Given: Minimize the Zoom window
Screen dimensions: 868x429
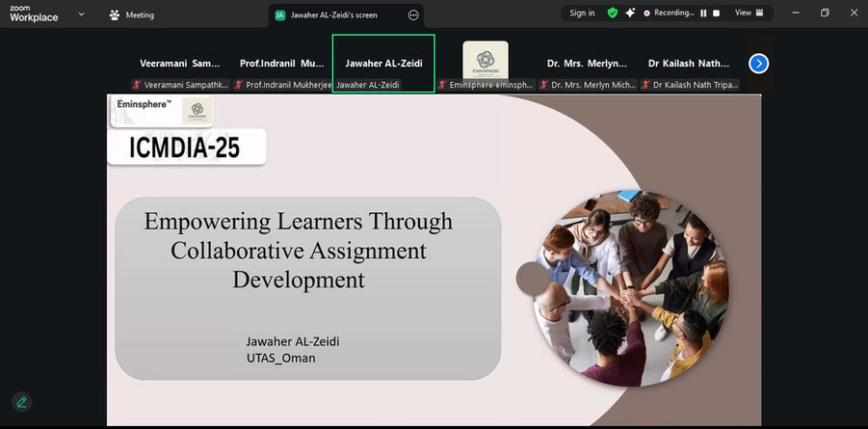Looking at the screenshot, I should tap(796, 13).
